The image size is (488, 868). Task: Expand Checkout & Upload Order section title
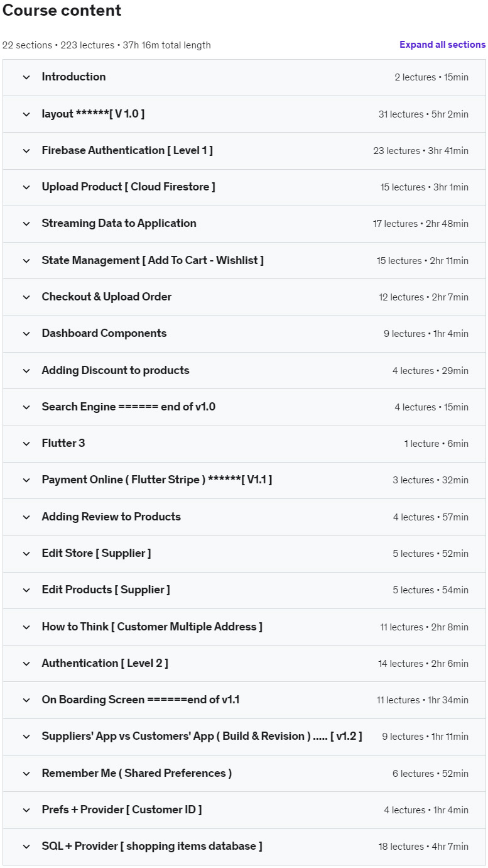click(106, 297)
